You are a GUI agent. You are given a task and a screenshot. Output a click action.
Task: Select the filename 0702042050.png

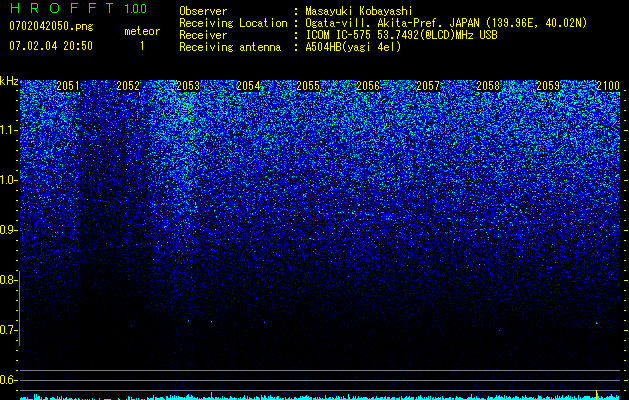tap(51, 26)
